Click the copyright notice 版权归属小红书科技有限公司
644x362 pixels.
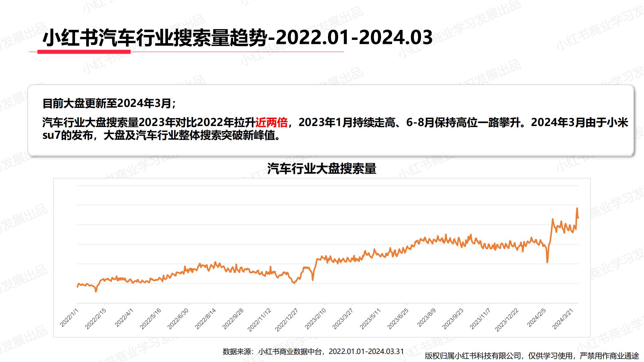pyautogui.click(x=532, y=356)
